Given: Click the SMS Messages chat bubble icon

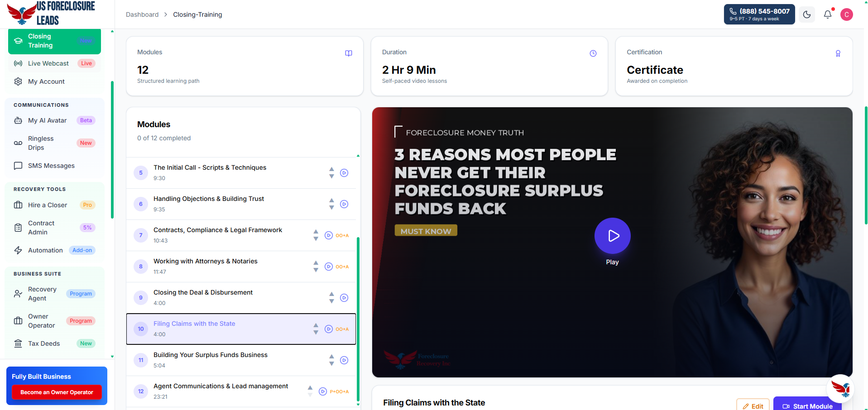Looking at the screenshot, I should pos(18,166).
